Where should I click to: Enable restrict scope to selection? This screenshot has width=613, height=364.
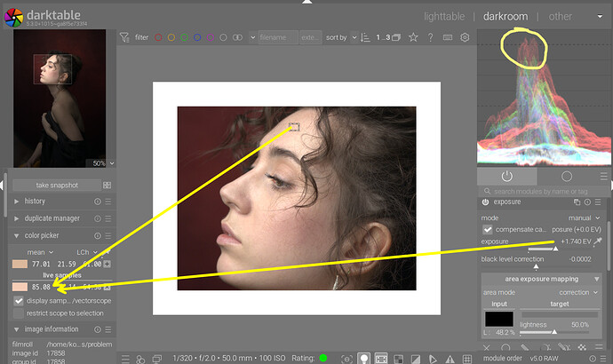[20, 313]
